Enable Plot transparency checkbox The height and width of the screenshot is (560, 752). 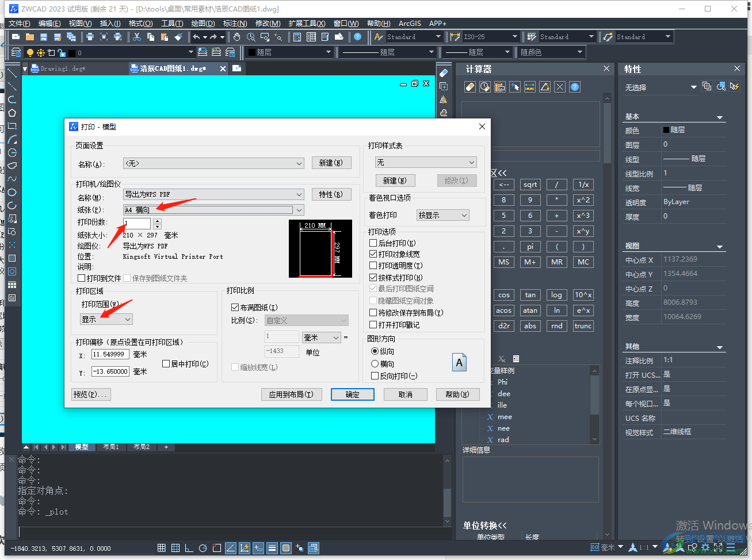(373, 266)
